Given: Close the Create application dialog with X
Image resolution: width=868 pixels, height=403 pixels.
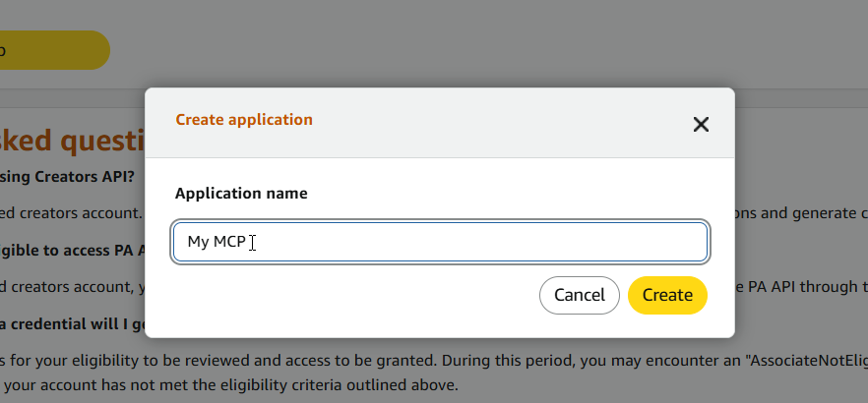Looking at the screenshot, I should click(701, 125).
